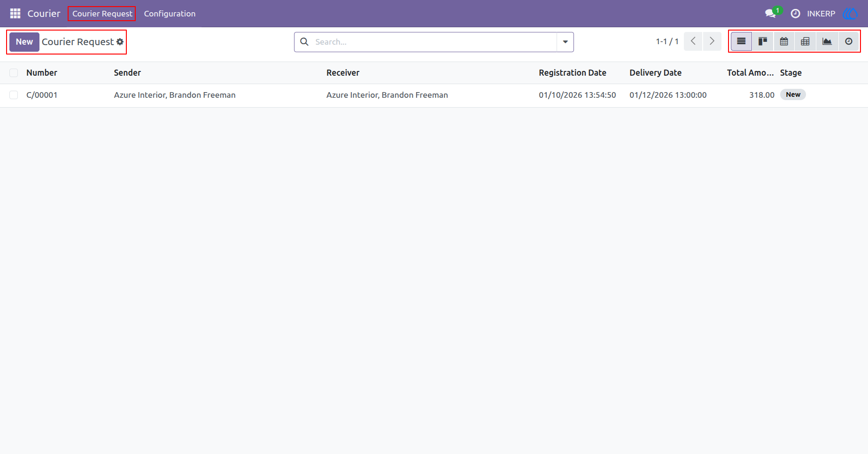The height and width of the screenshot is (454, 868).
Task: Switch to graph view
Action: tap(827, 41)
